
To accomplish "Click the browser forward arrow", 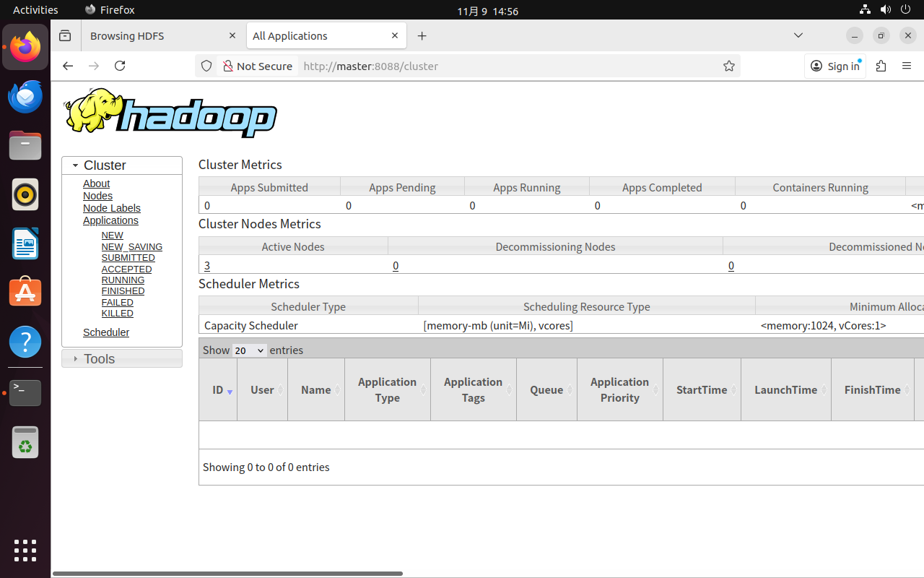I will (x=94, y=66).
